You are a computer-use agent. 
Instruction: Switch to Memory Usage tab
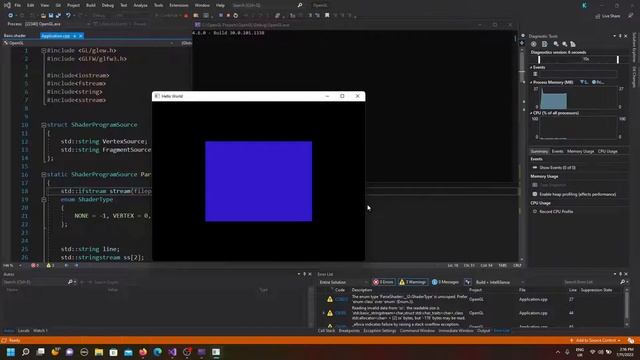click(580, 151)
